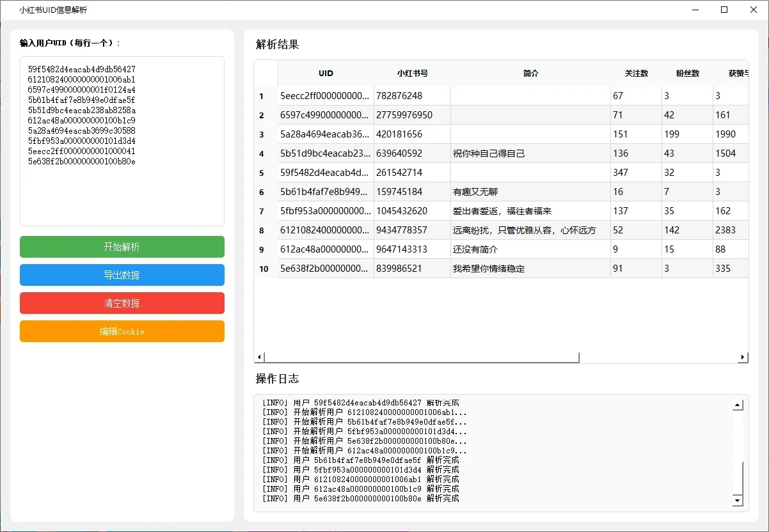
Task: Click the UID cell starting with 5eecc2ff
Action: click(x=326, y=96)
